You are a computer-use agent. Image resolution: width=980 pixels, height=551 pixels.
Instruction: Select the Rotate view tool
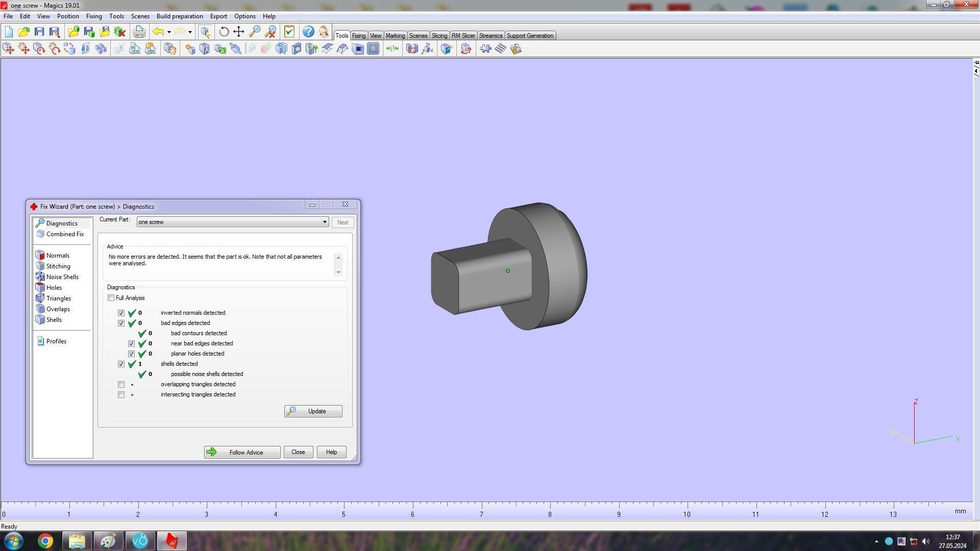coord(224,32)
